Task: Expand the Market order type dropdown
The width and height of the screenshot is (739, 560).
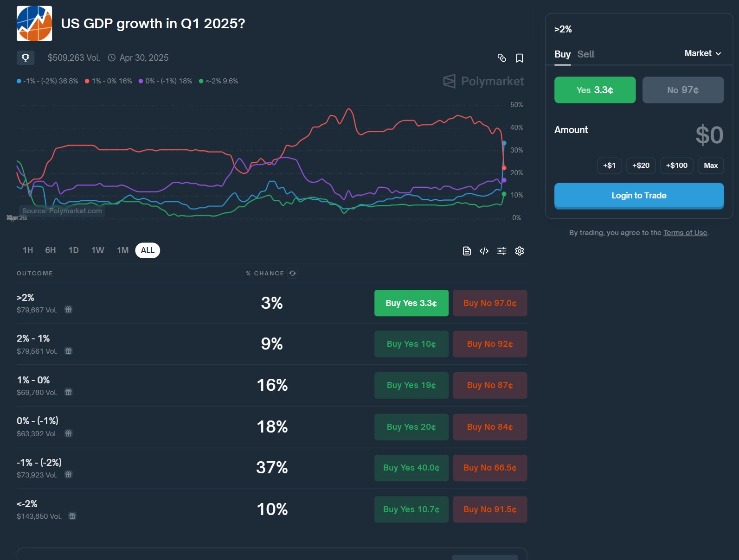Action: point(702,53)
